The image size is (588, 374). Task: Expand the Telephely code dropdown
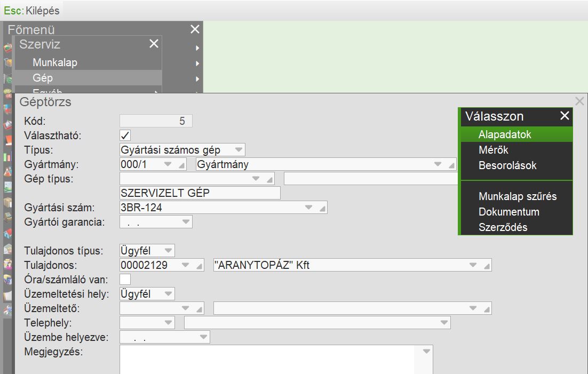[x=169, y=322]
